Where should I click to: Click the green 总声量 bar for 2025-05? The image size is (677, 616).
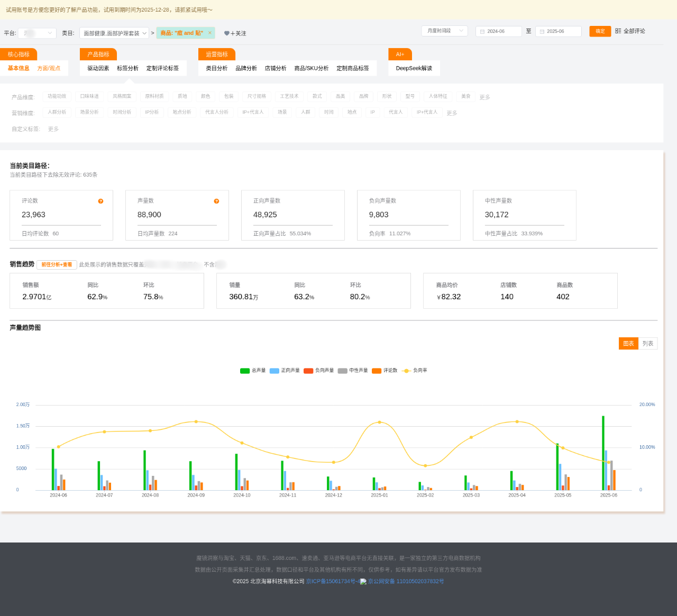point(557,467)
